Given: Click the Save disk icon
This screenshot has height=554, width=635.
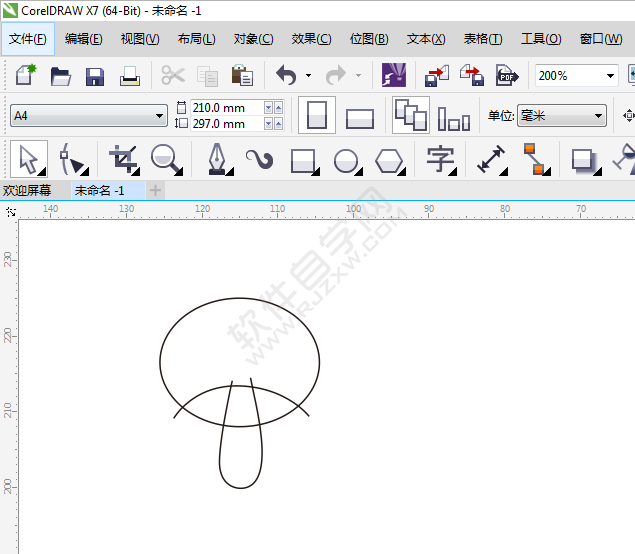Looking at the screenshot, I should pyautogui.click(x=95, y=76).
